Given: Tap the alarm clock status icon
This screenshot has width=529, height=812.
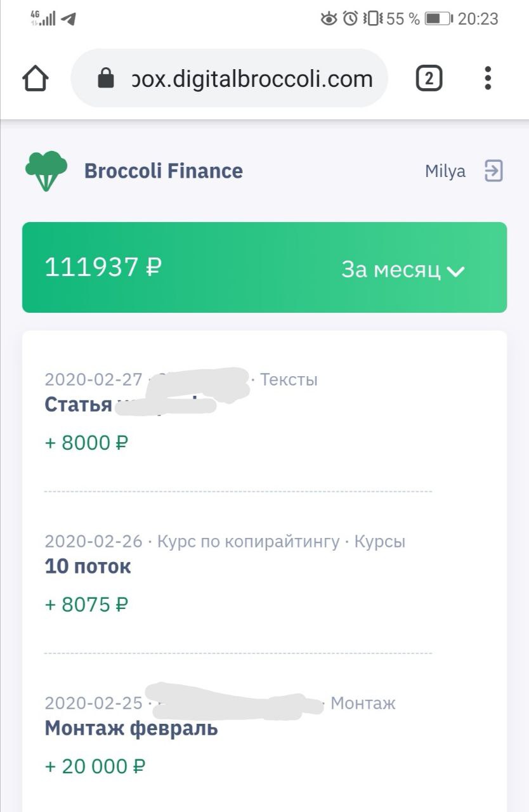Looking at the screenshot, I should pos(350,19).
